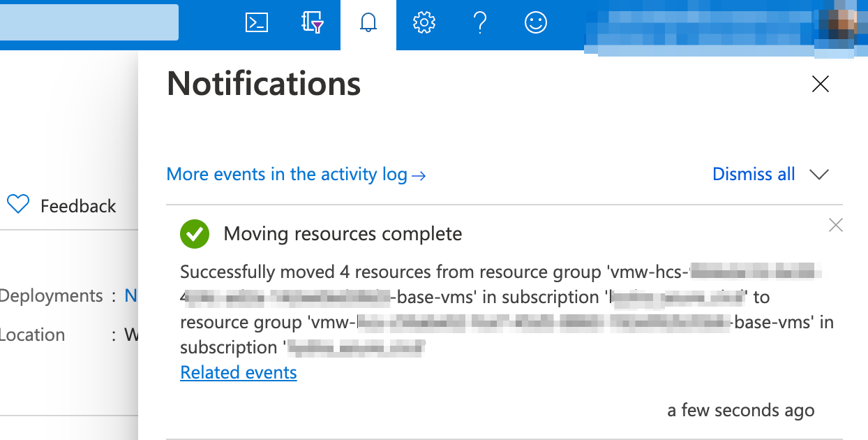Click the Help question mark icon

coord(479,23)
